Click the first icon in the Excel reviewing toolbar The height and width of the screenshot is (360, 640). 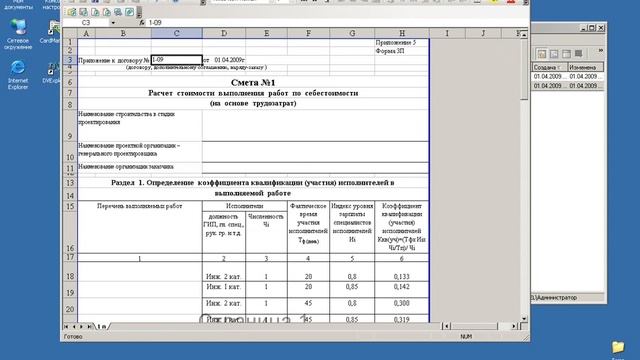point(72,12)
